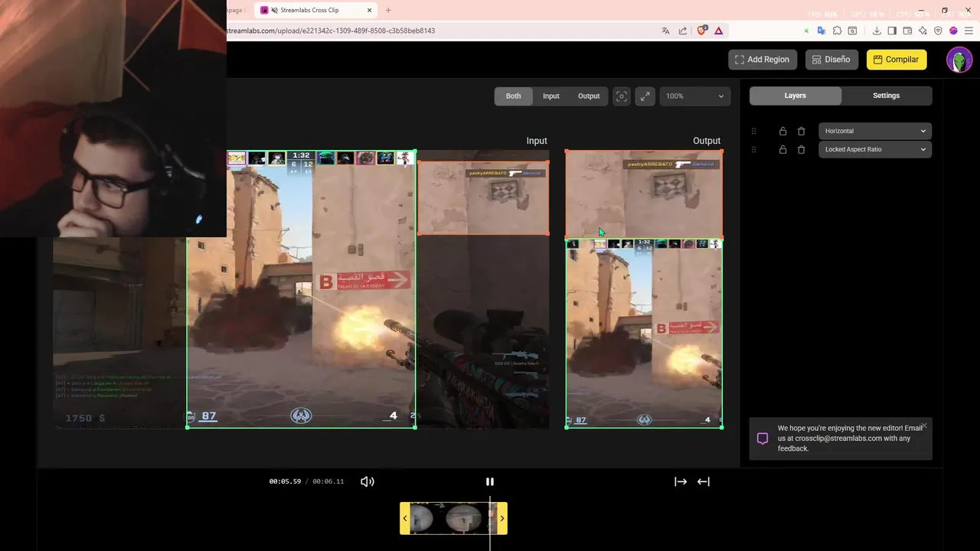Click the right yellow trim handle
The height and width of the screenshot is (551, 980).
click(x=502, y=518)
